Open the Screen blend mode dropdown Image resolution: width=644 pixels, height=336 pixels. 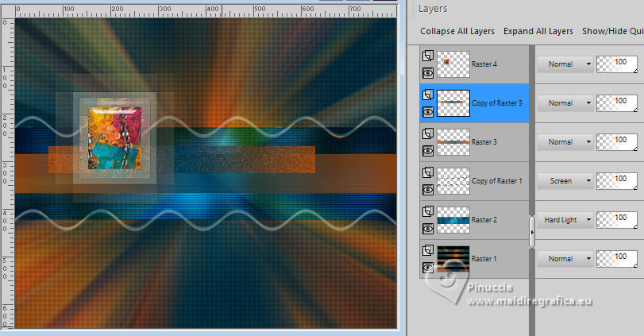565,181
